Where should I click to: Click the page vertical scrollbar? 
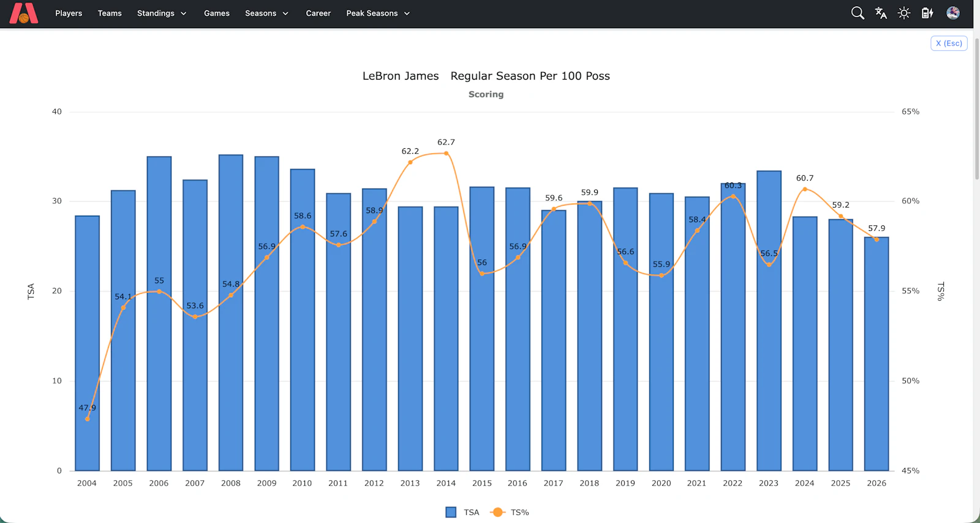pos(976,110)
